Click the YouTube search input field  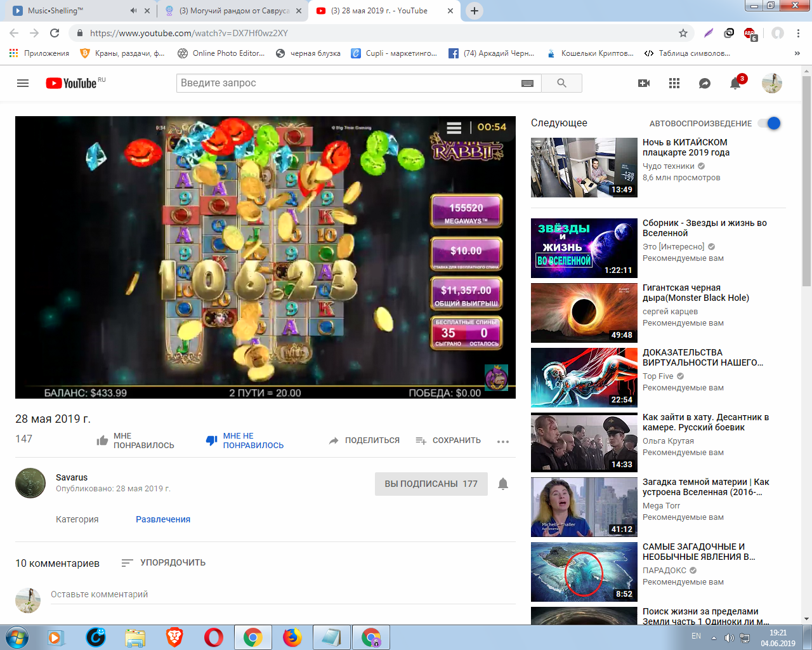click(348, 83)
